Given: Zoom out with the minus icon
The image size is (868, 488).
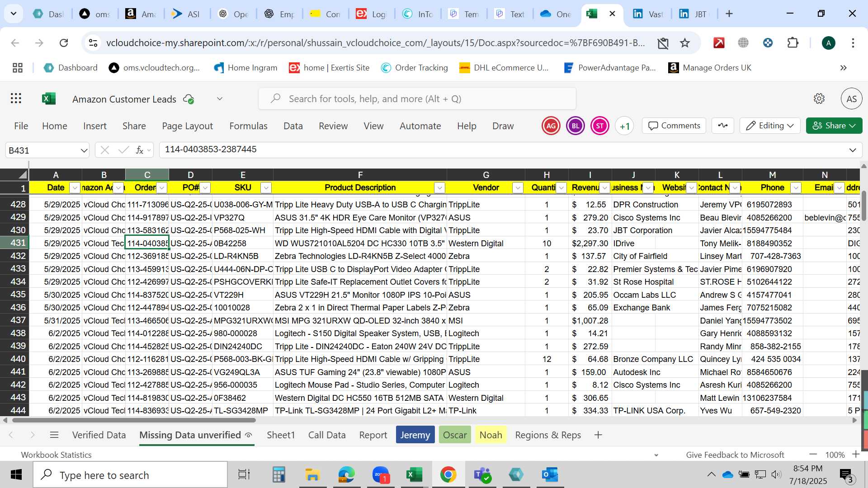Looking at the screenshot, I should pos(813,455).
